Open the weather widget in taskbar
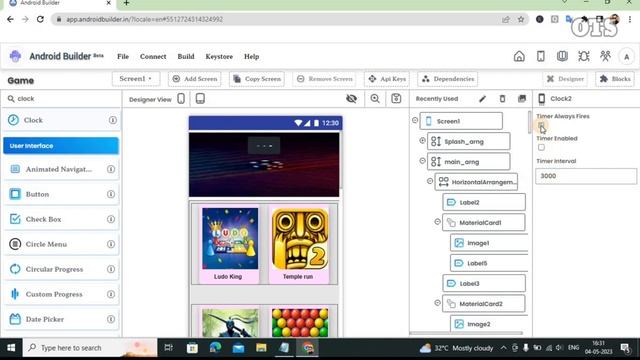 click(456, 348)
